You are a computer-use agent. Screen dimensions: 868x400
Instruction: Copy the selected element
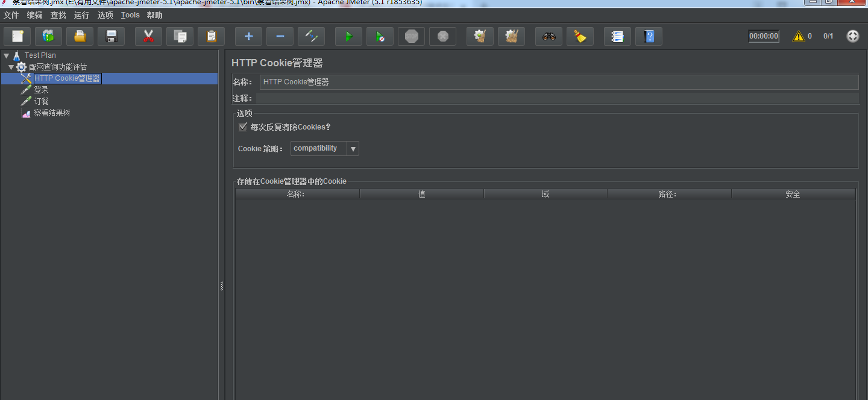point(180,36)
